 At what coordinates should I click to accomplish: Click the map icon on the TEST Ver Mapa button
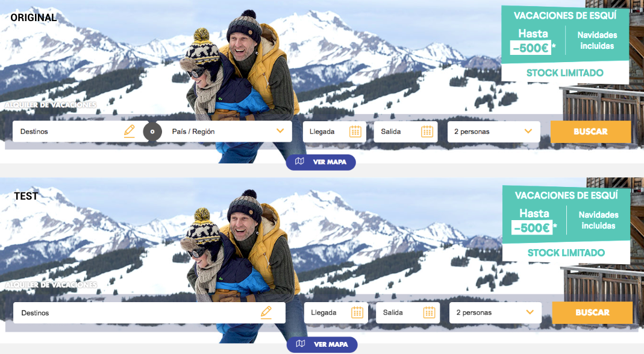click(x=301, y=344)
